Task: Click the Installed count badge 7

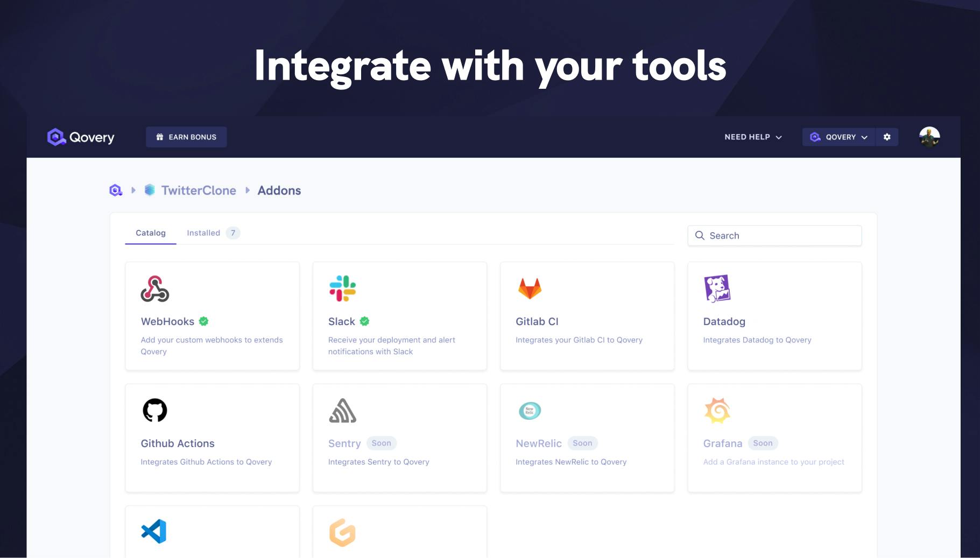Action: pyautogui.click(x=233, y=233)
